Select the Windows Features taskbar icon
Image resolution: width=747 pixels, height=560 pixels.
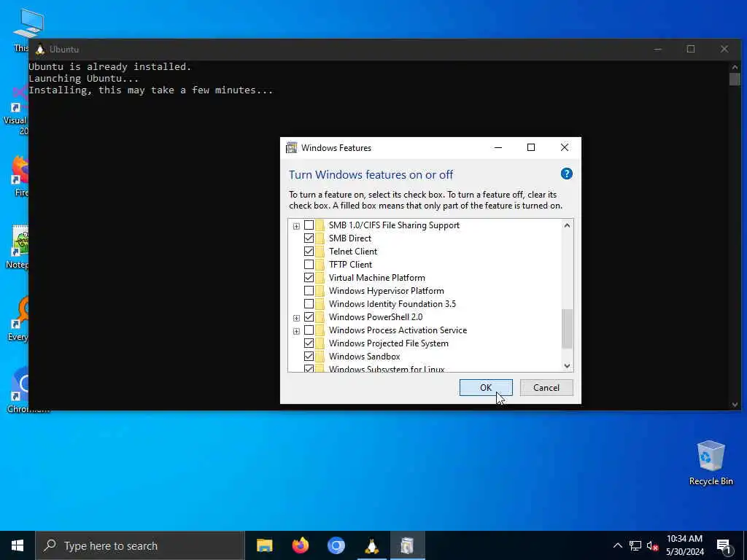407,545
